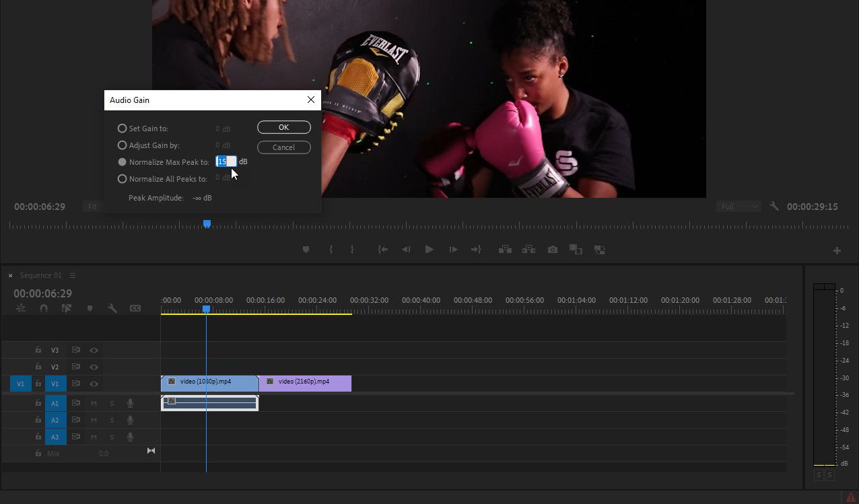The height and width of the screenshot is (504, 859).
Task: Toggle Linked Selection in the timeline toolbar
Action: point(67,308)
